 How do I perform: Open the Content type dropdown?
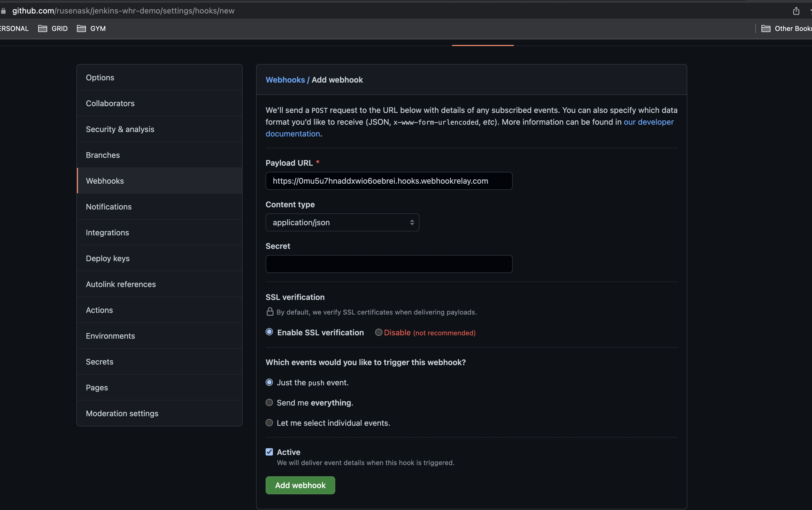tap(342, 222)
